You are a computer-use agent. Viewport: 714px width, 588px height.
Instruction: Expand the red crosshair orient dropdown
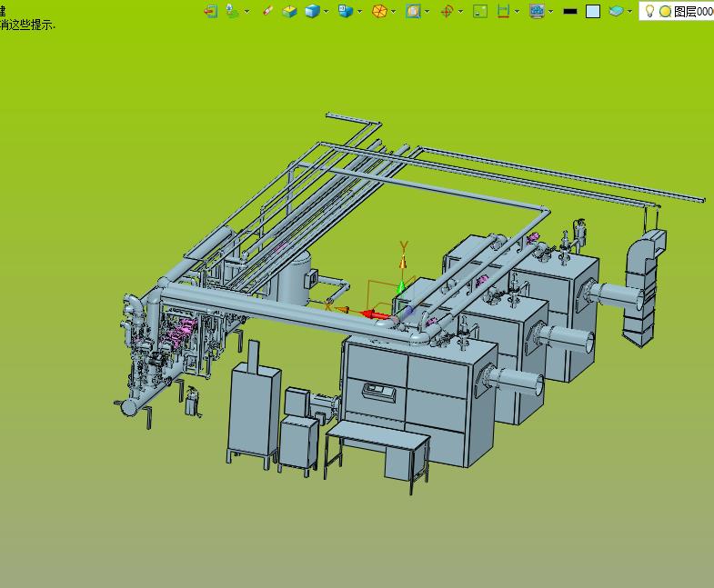[x=460, y=12]
